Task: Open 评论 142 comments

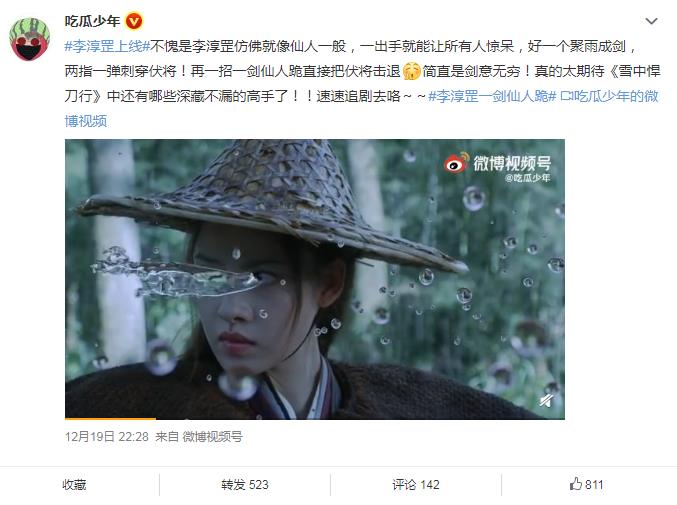Action: point(416,484)
